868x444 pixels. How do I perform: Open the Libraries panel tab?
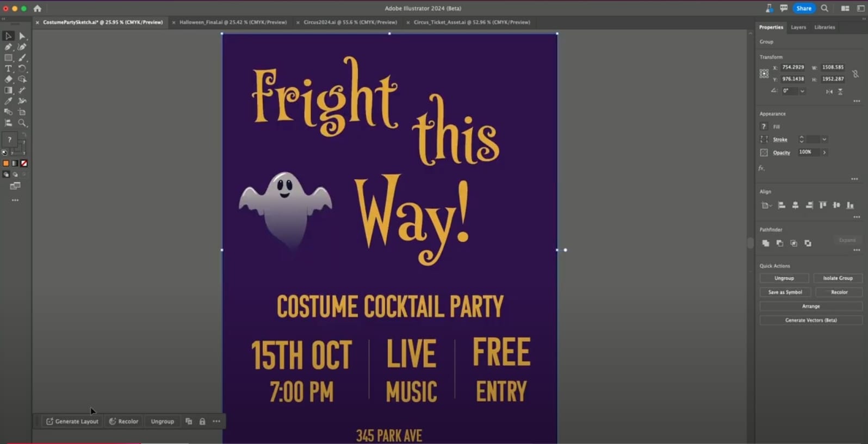[x=824, y=27]
